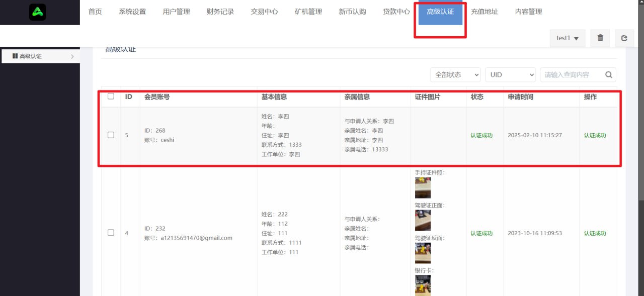Click 认证成功 action for account ceshi
This screenshot has width=644, height=296.
point(595,135)
